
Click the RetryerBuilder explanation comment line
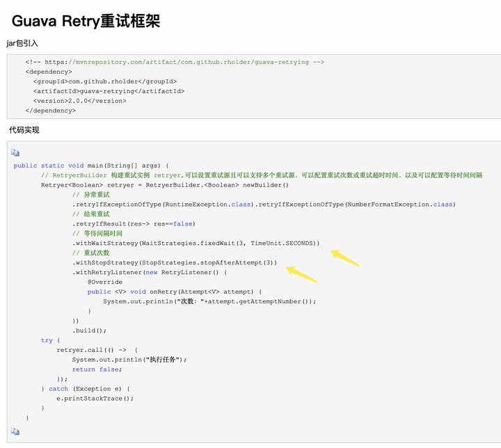click(x=262, y=175)
